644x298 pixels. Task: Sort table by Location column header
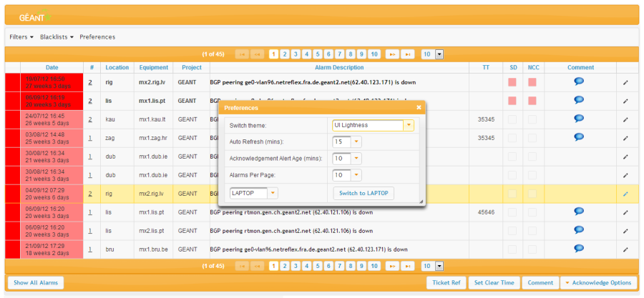pyautogui.click(x=117, y=68)
